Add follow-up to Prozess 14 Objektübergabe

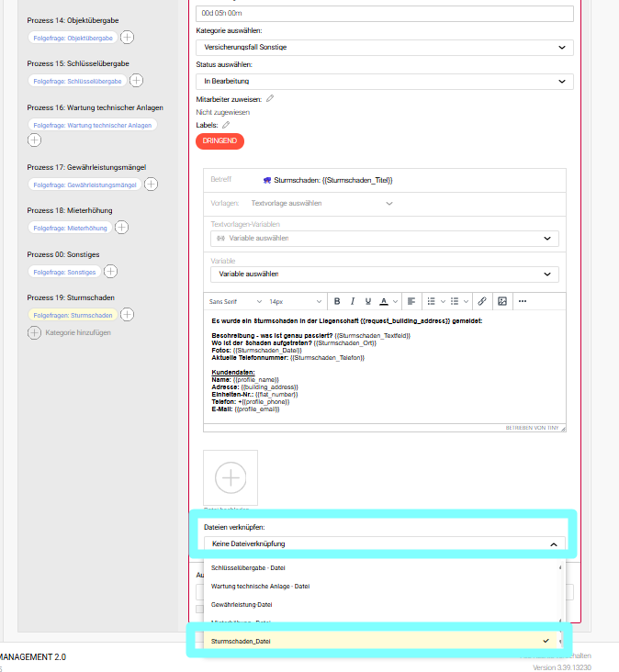127,38
